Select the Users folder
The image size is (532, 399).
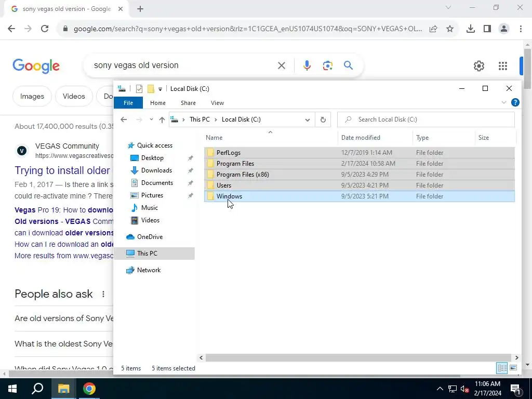(x=360, y=185)
